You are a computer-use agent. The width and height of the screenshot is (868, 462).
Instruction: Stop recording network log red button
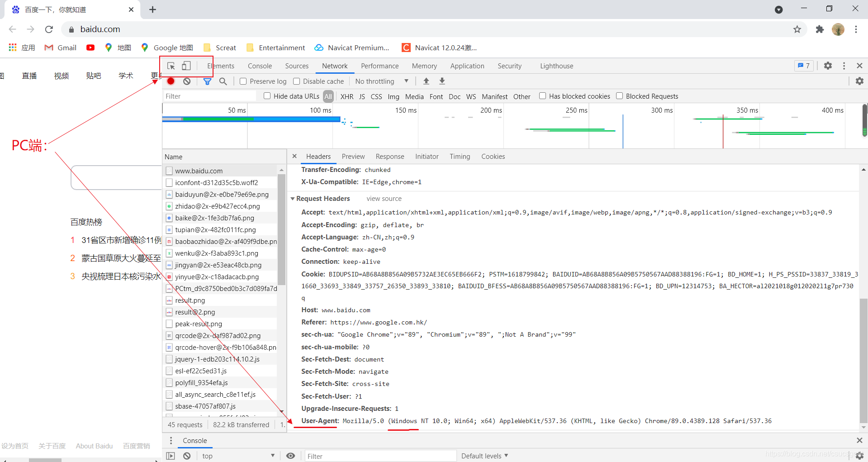tap(171, 81)
